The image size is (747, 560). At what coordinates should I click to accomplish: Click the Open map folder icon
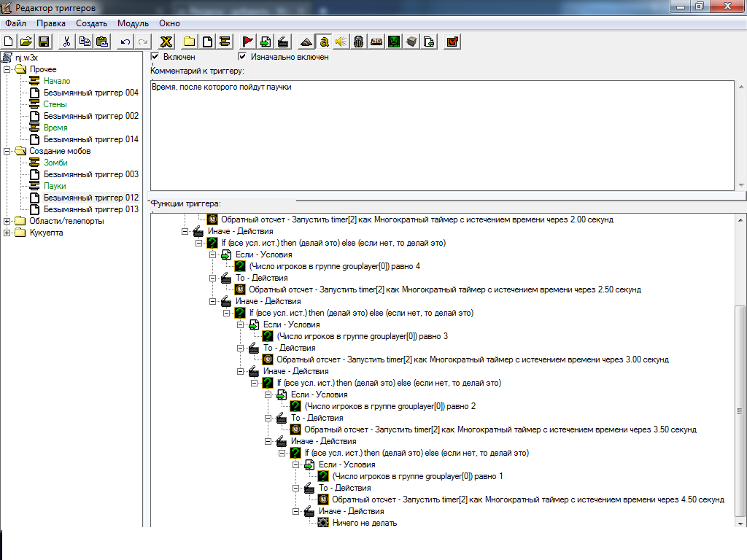pos(26,42)
